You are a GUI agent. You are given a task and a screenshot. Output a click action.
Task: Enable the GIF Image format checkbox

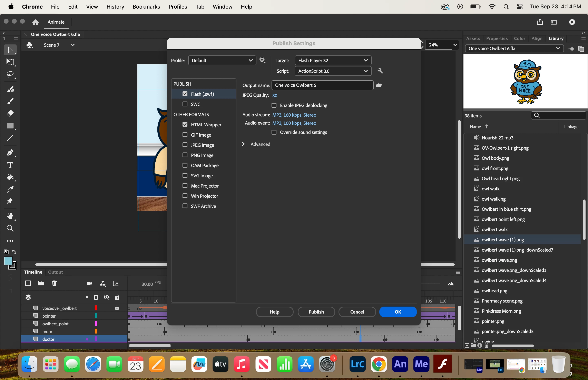(185, 135)
